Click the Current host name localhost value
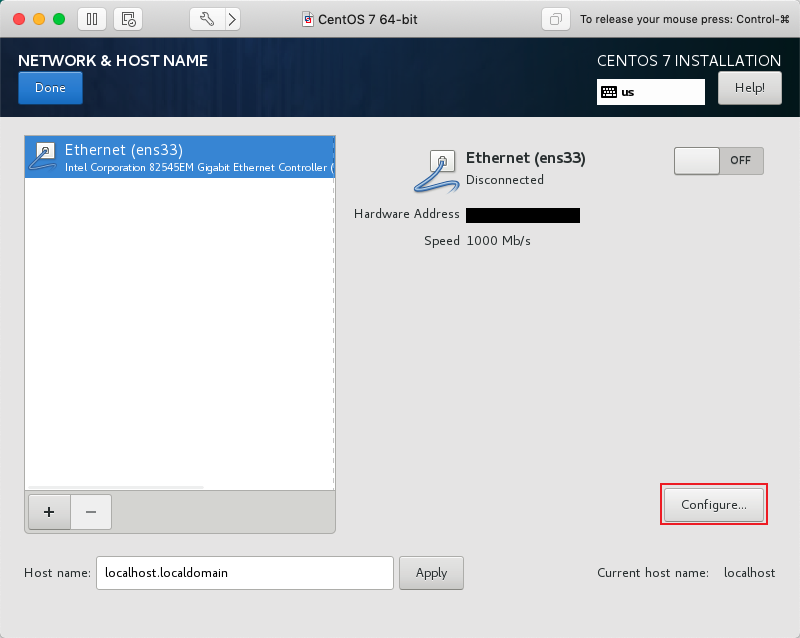Image resolution: width=800 pixels, height=638 pixels. pos(749,573)
